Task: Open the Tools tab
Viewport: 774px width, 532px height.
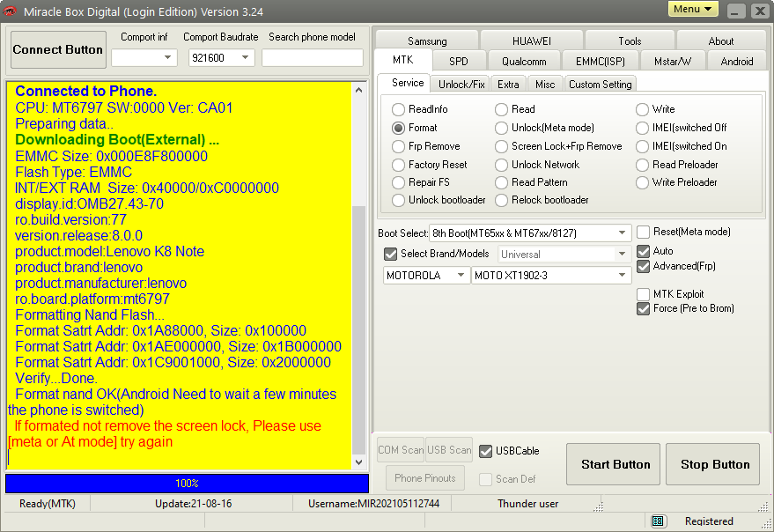Action: pyautogui.click(x=630, y=41)
